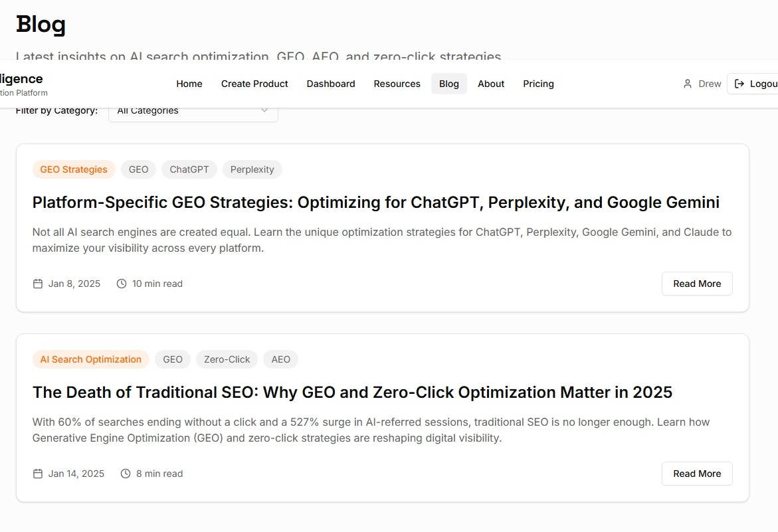Open the Death of Traditional SEO article title
The height and width of the screenshot is (532, 778).
(352, 393)
